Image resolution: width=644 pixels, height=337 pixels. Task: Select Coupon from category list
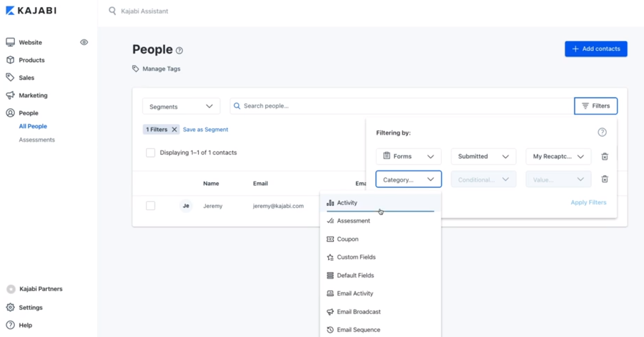(x=381, y=239)
